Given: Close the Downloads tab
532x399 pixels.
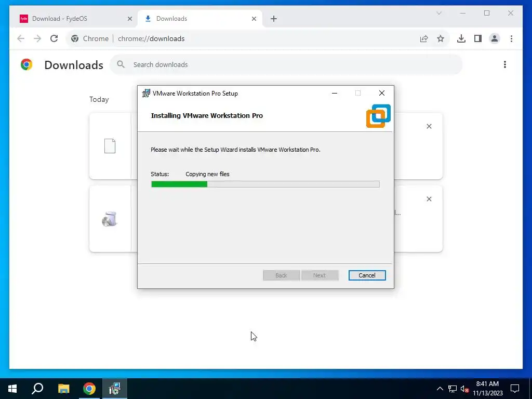Looking at the screenshot, I should [254, 19].
